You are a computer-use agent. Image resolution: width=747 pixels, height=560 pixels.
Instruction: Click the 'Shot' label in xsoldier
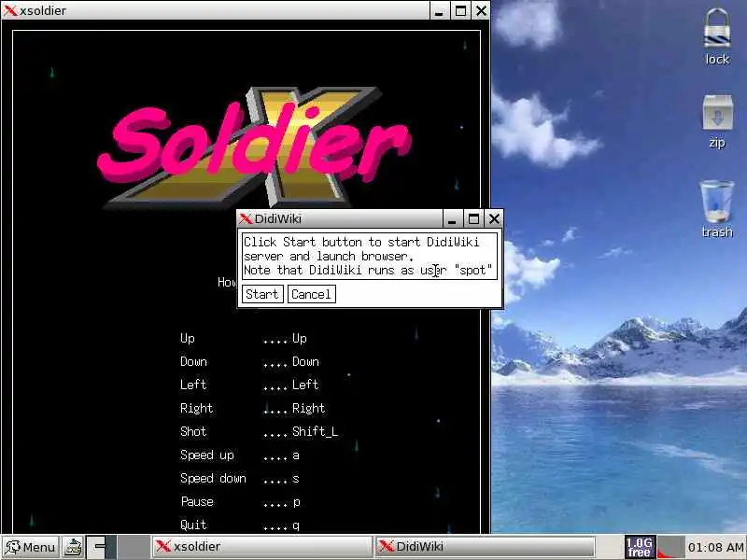pos(193,431)
